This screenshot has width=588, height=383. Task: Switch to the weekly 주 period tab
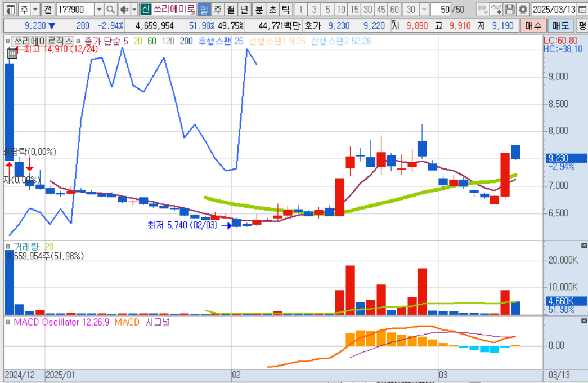218,10
